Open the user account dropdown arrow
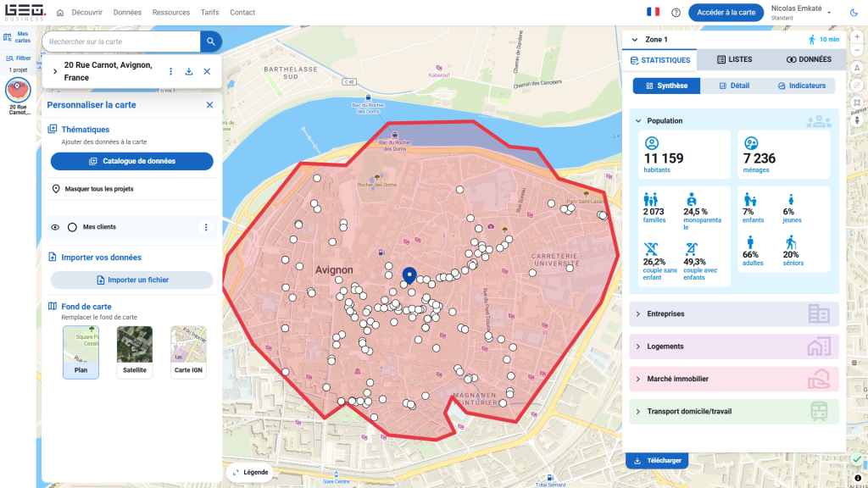This screenshot has height=488, width=868. 829,13
